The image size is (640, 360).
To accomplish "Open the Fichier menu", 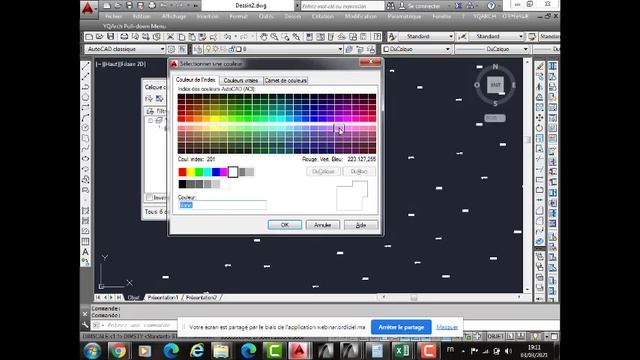I will click(x=113, y=16).
